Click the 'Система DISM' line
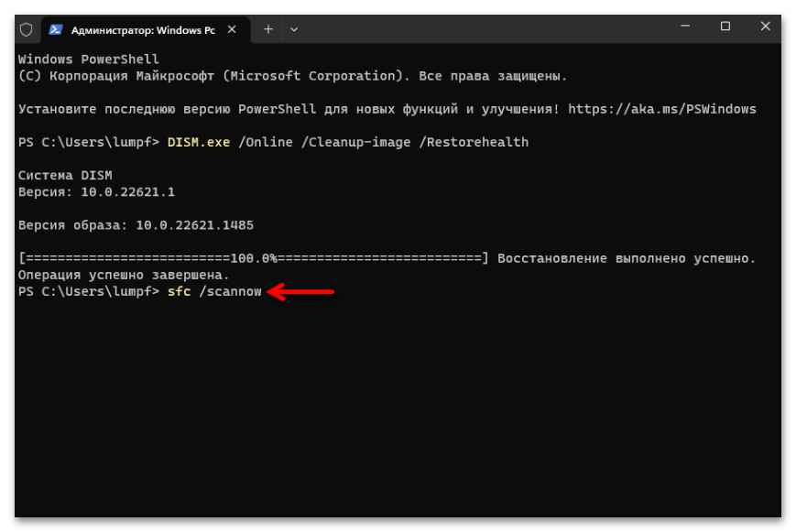Image resolution: width=796 pixels, height=532 pixels. [x=65, y=175]
